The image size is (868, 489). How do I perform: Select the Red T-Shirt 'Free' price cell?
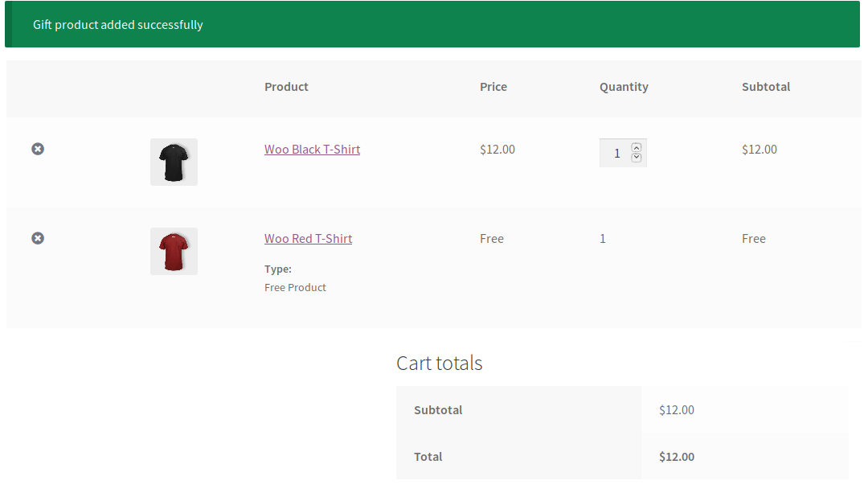pos(492,239)
